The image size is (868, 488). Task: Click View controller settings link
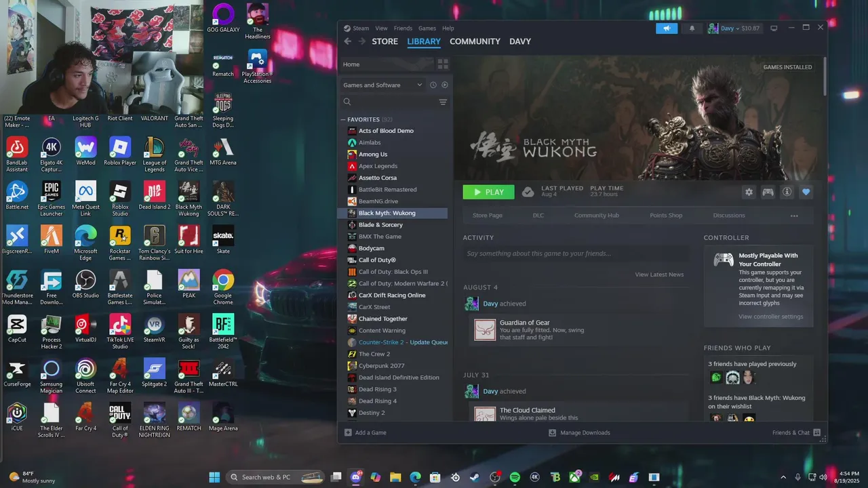click(x=771, y=317)
